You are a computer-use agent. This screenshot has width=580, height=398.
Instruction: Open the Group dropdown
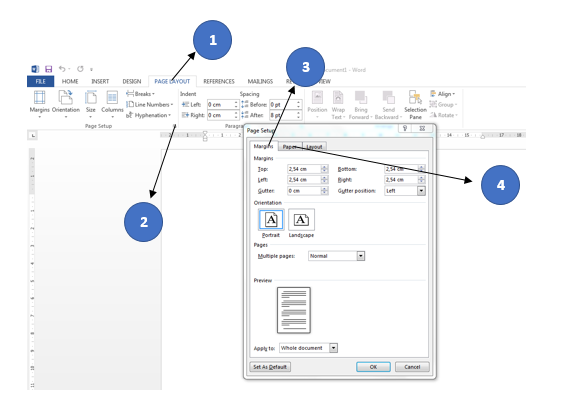coord(444,105)
